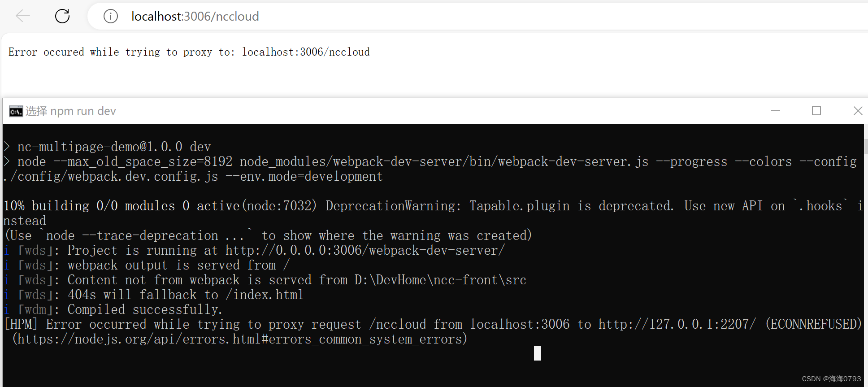868x387 pixels.
Task: Click the blinking cursor block in terminal
Action: pos(537,353)
